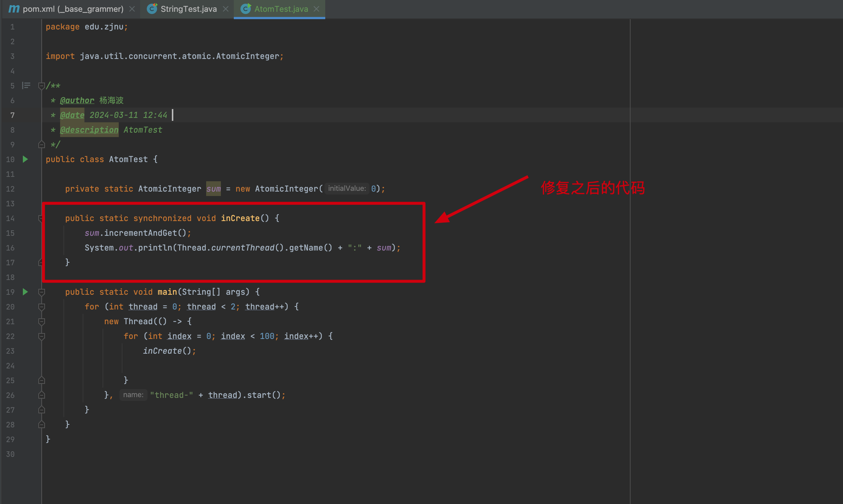This screenshot has height=504, width=843.
Task: Click the @description Javadoc tag
Action: (89, 130)
